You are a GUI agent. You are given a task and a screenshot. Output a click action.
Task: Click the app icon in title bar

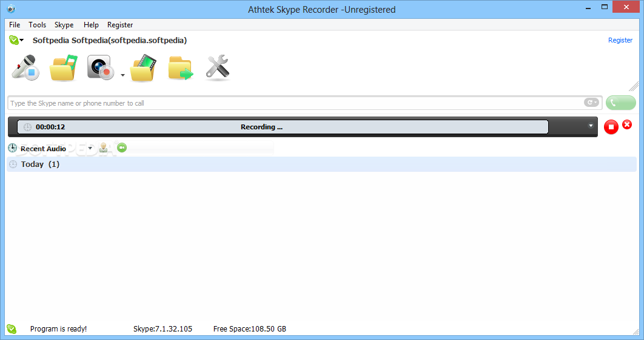[11, 8]
